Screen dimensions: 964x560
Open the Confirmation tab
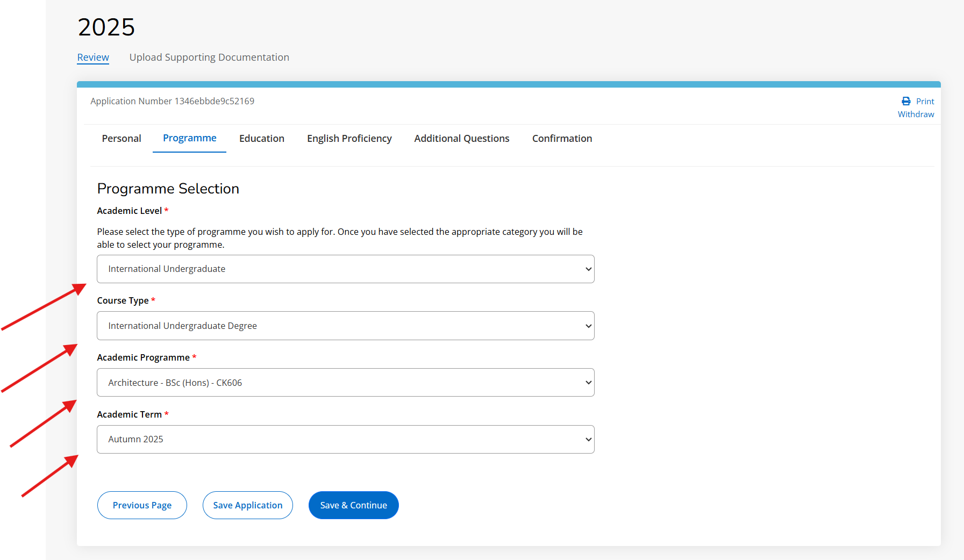tap(562, 139)
